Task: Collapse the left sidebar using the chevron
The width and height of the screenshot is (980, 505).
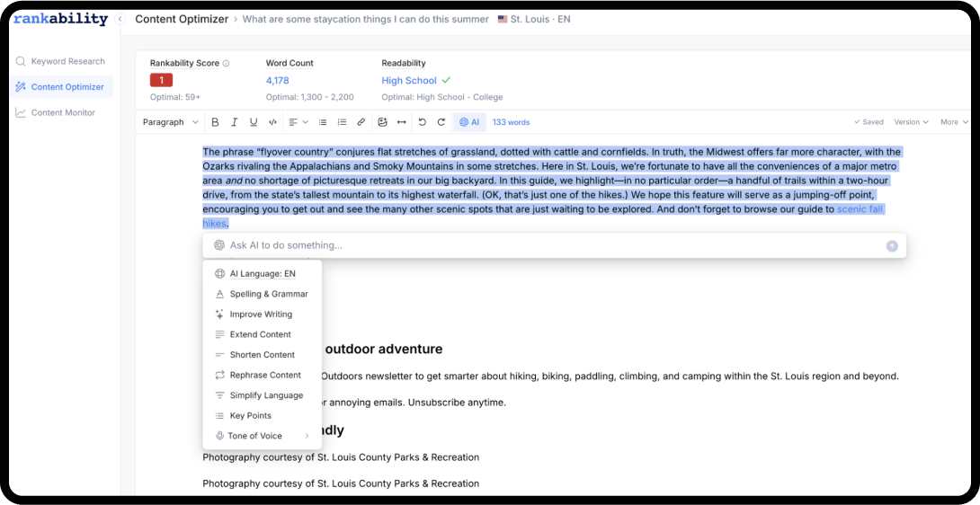Action: tap(120, 19)
